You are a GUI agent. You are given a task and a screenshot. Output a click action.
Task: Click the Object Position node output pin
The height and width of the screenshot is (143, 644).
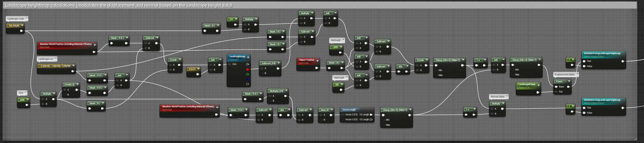pyautogui.click(x=317, y=68)
